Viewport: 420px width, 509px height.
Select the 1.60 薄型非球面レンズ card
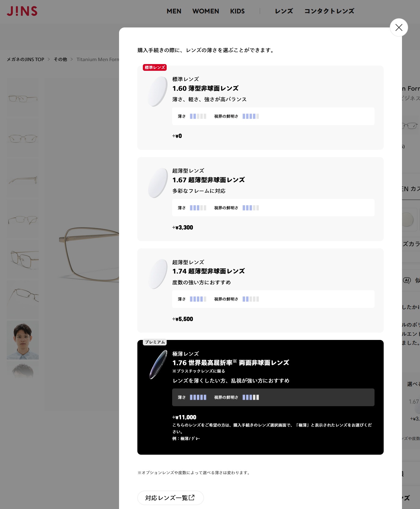(x=260, y=107)
